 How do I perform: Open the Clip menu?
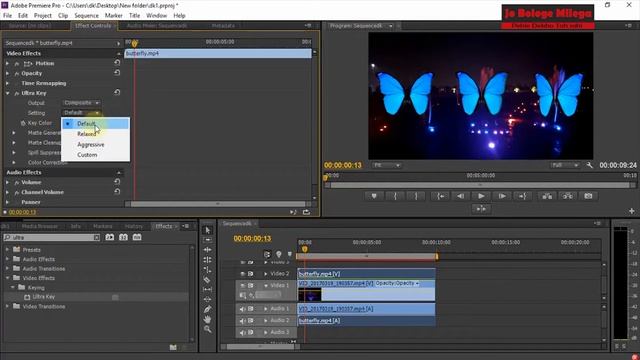[x=63, y=16]
